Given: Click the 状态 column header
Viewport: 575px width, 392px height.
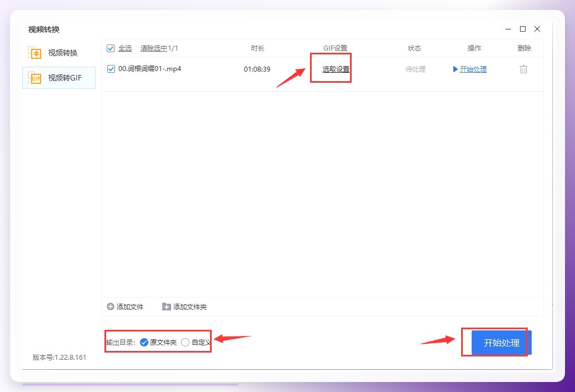Looking at the screenshot, I should point(414,48).
